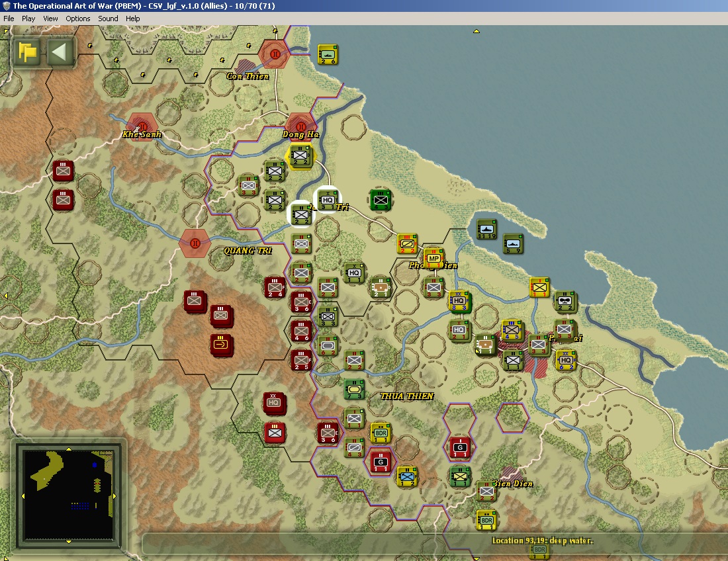Screen dimensions: 728x561
Task: Select yellow-highlighted infantry unit below Dong Ha
Action: [300, 155]
